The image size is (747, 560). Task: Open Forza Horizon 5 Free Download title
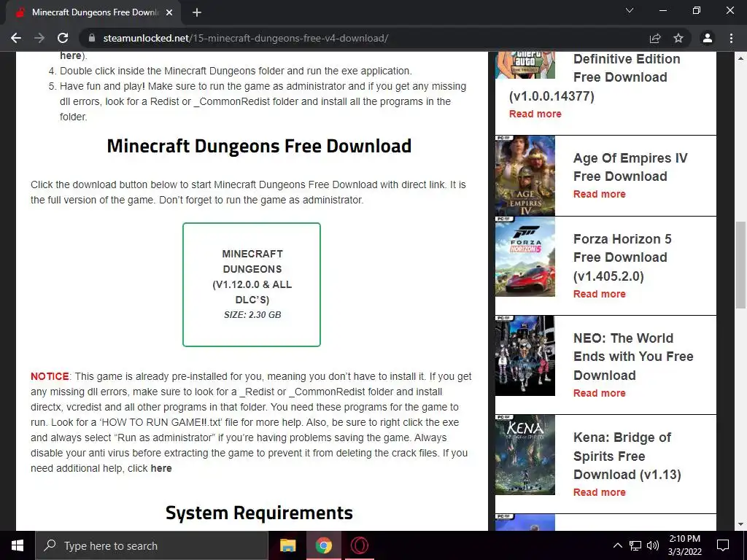coord(622,257)
